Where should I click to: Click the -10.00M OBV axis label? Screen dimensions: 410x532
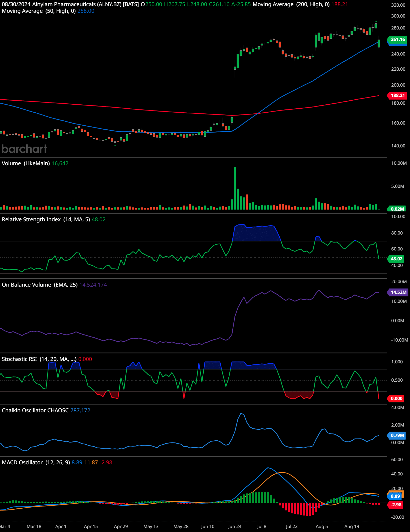(x=399, y=340)
